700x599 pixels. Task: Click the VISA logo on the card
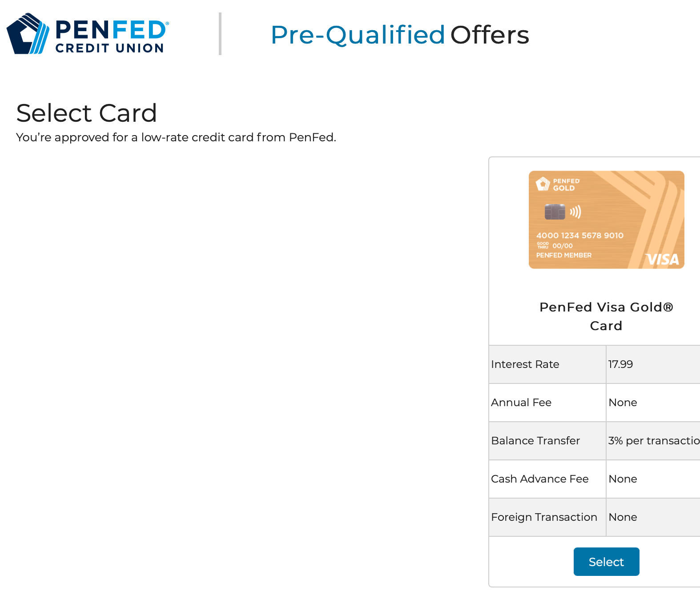click(x=662, y=260)
